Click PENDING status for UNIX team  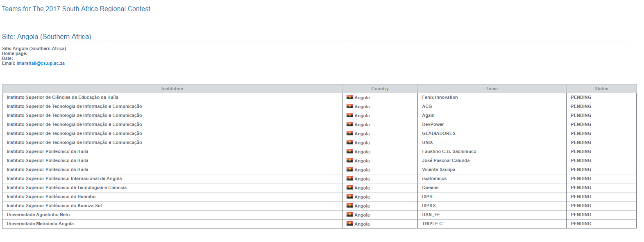pyautogui.click(x=581, y=142)
